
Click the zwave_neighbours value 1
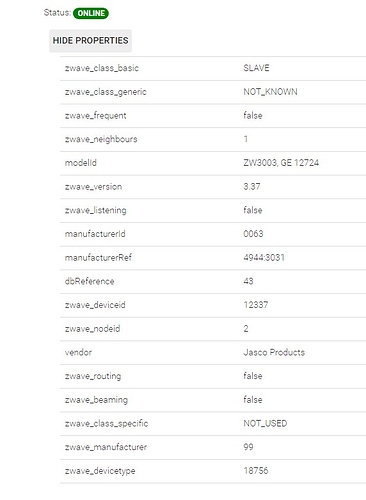click(x=246, y=139)
